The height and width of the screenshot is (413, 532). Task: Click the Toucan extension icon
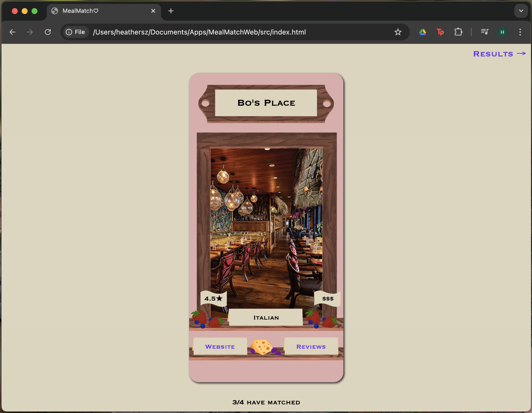tap(440, 32)
